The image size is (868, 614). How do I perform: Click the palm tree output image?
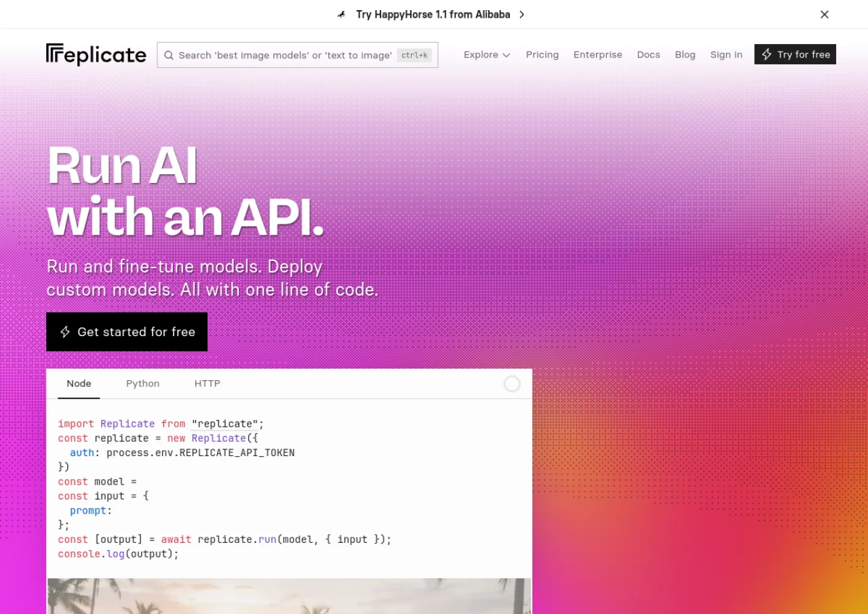(290, 596)
